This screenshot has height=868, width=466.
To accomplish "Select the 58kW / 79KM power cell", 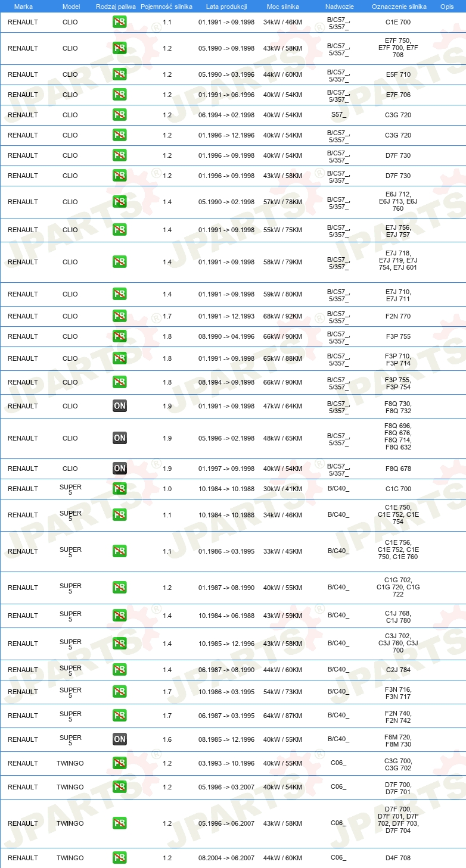I will coord(283,262).
